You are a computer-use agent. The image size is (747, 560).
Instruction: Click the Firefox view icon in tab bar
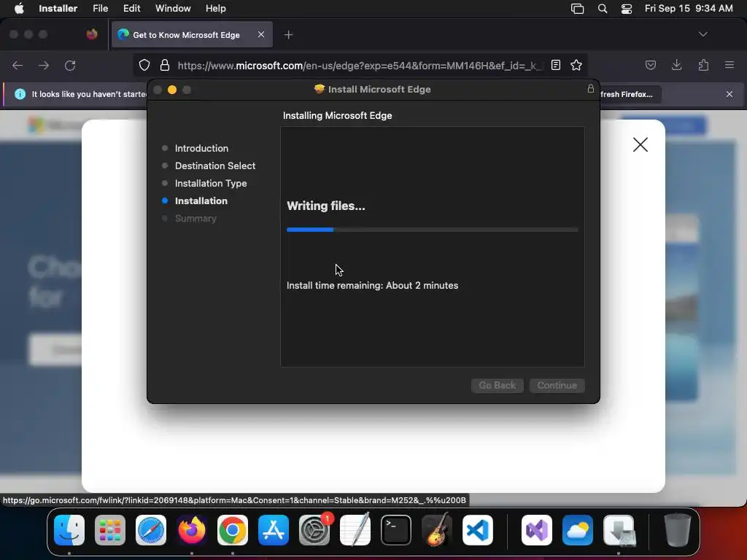(x=92, y=34)
